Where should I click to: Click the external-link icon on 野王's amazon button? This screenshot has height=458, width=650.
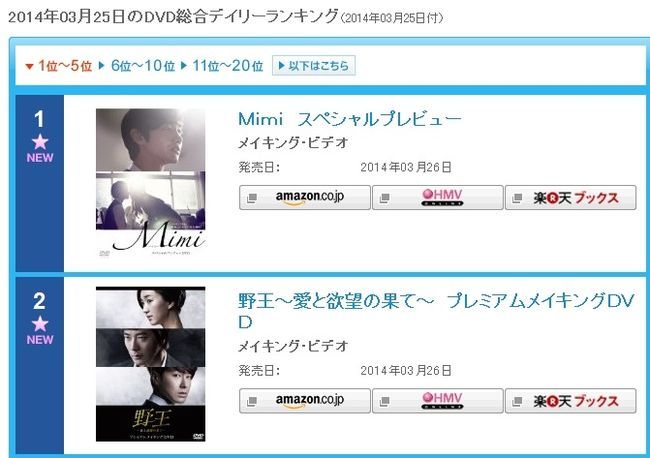[252, 401]
